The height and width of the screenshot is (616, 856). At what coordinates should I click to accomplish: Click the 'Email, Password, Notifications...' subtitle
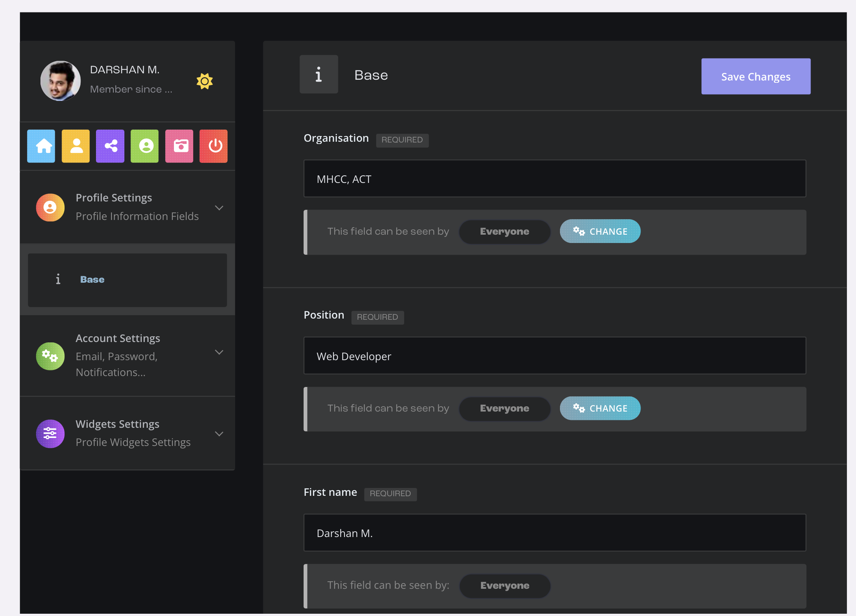[116, 364]
